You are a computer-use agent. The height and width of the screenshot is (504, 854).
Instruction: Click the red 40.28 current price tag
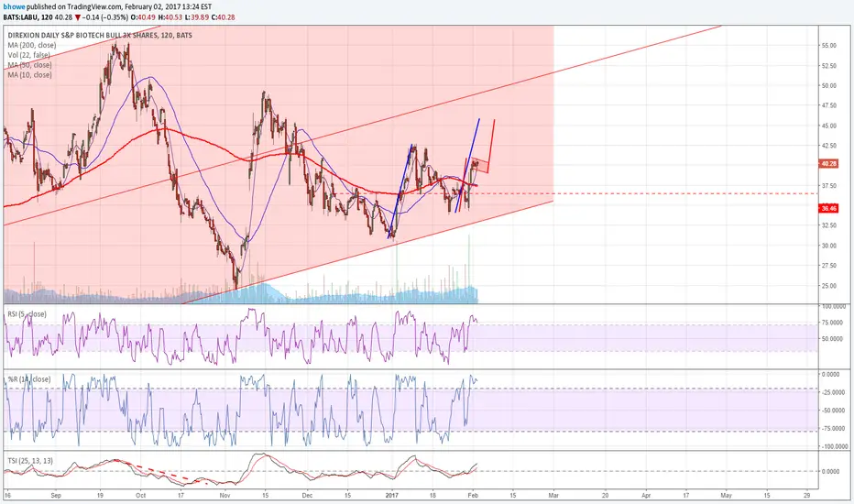[x=829, y=163]
